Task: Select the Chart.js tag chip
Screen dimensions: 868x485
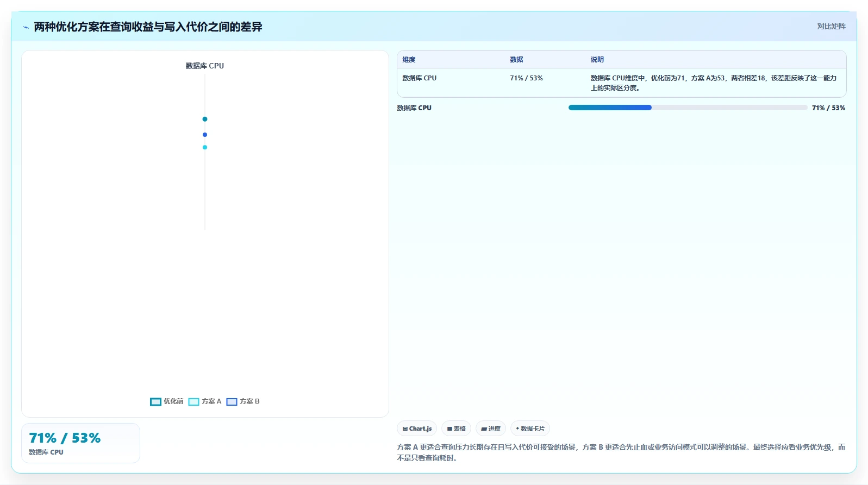Action: pyautogui.click(x=417, y=429)
